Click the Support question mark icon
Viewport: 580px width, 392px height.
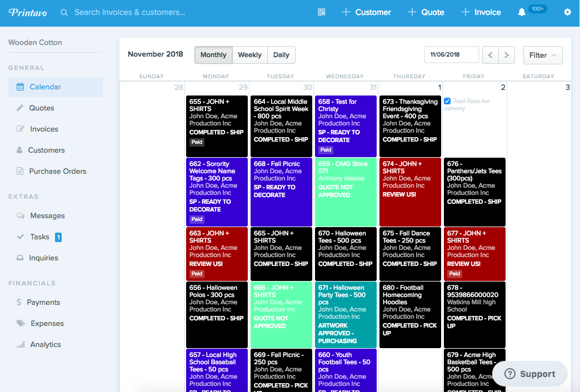(x=509, y=374)
